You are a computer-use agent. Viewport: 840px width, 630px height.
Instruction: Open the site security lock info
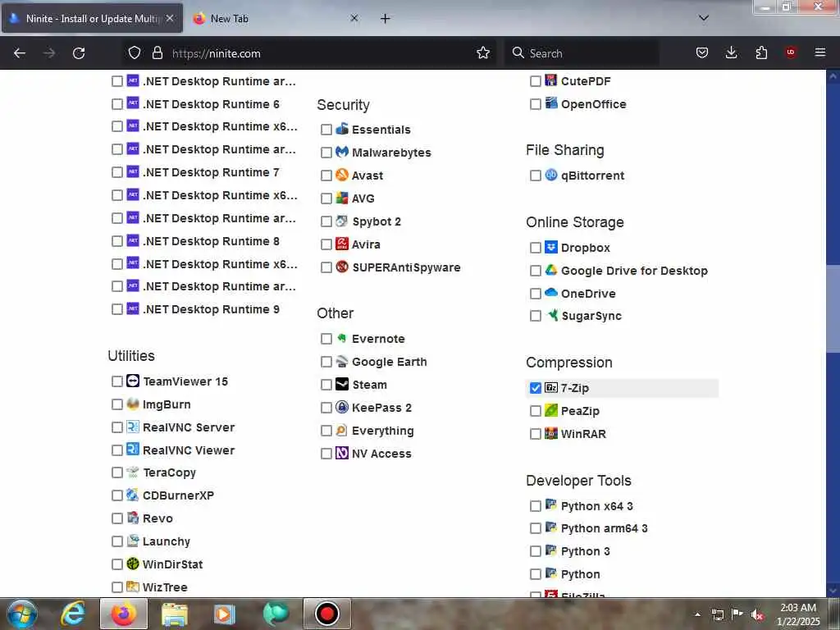point(157,52)
